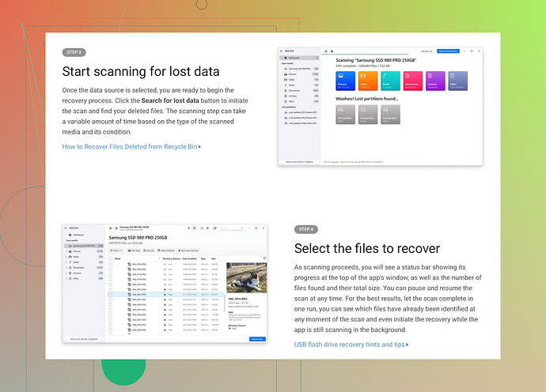Open Dashboard in file list window sidebar
The image size is (546, 392).
[84, 235]
